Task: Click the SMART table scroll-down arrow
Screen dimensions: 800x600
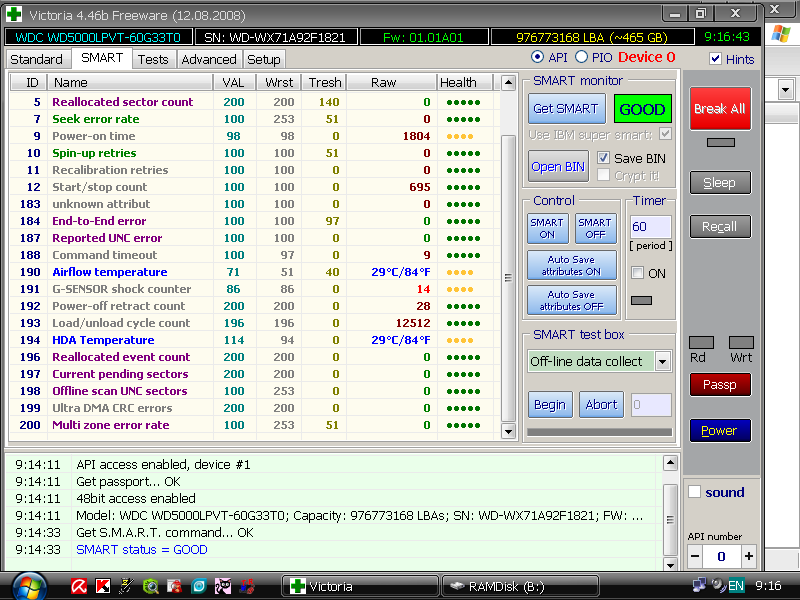Action: (508, 431)
